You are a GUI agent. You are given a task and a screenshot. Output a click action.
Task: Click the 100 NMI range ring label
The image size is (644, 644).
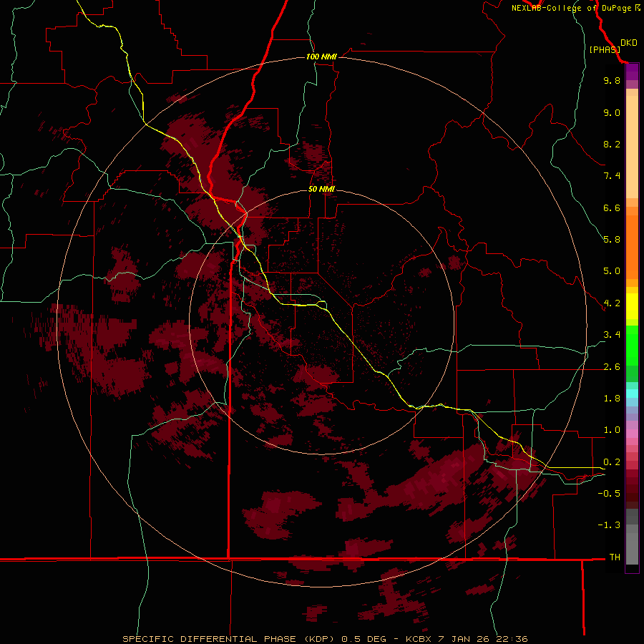tap(321, 57)
